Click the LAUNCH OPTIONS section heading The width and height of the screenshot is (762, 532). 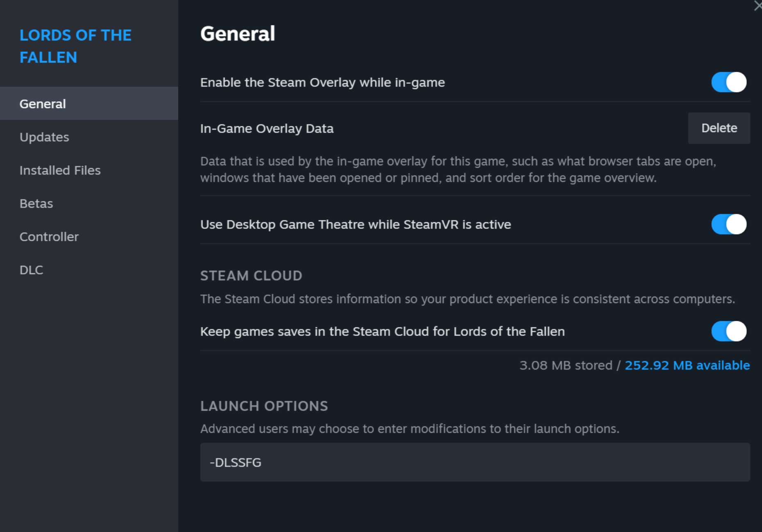coord(264,406)
